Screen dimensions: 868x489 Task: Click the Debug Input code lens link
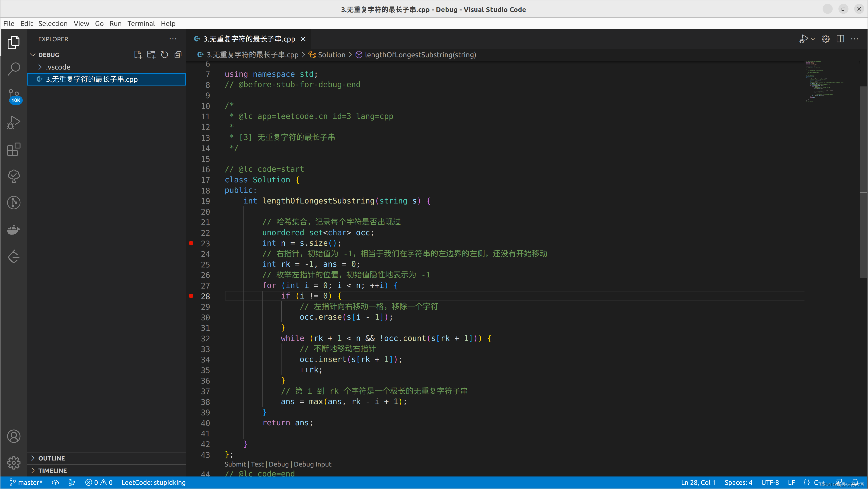point(312,464)
